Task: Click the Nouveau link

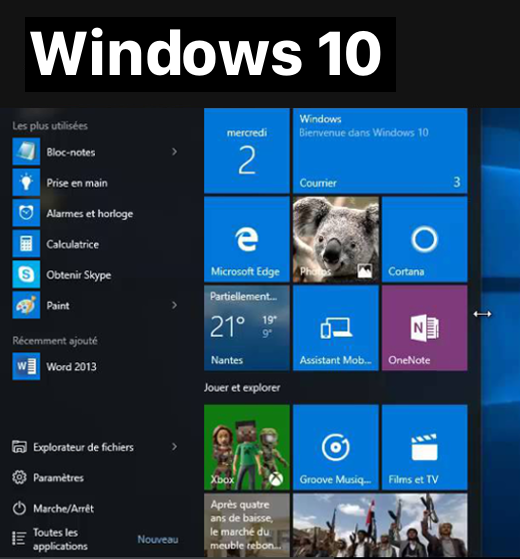Action: point(158,539)
